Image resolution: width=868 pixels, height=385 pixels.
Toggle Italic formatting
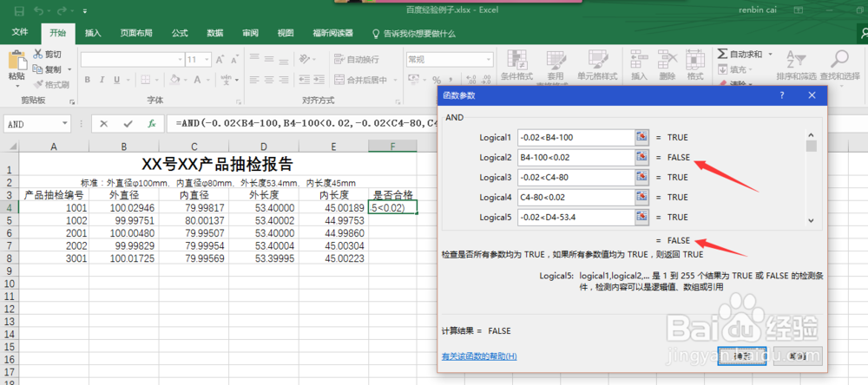click(x=102, y=80)
